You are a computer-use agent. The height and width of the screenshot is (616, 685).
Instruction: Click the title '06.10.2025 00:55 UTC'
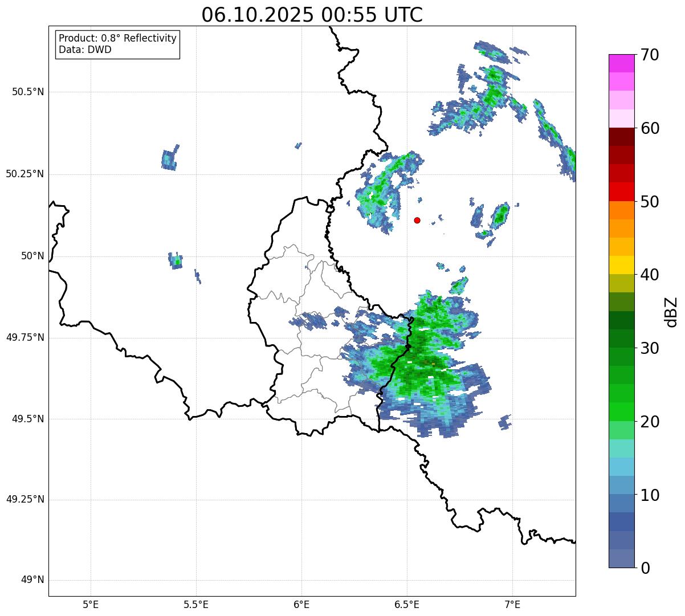pos(312,15)
